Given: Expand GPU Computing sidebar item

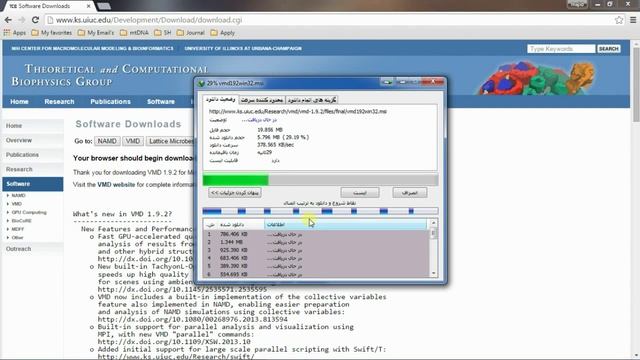Looking at the screenshot, I should point(26,212).
